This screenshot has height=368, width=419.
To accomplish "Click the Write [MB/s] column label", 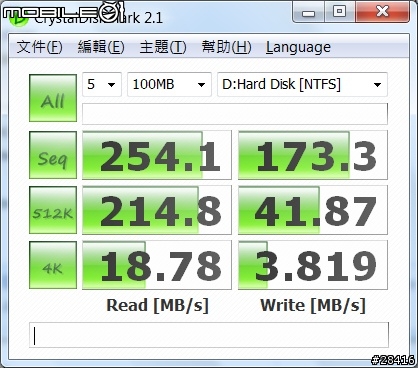I will pyautogui.click(x=313, y=305).
